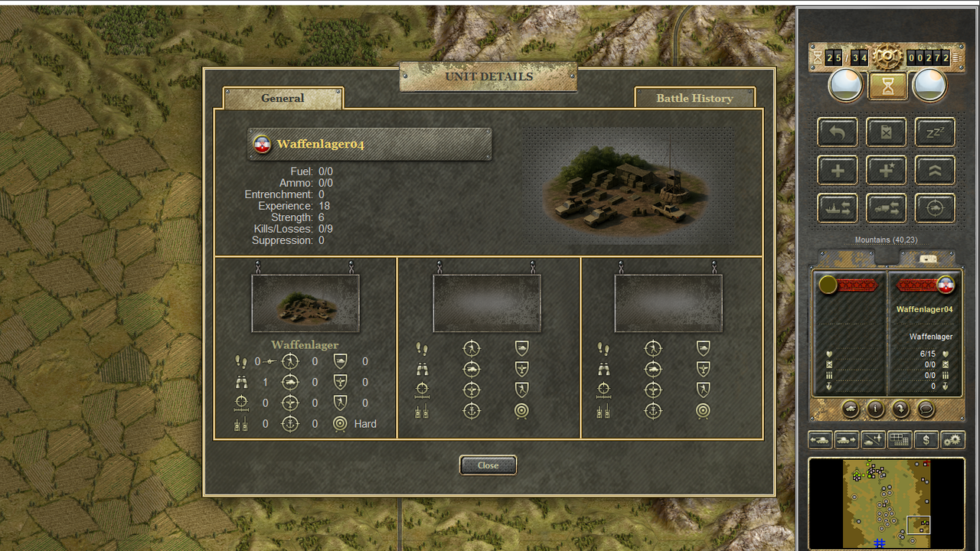Click the ship embark swap button
This screenshot has width=980, height=551.
point(838,208)
